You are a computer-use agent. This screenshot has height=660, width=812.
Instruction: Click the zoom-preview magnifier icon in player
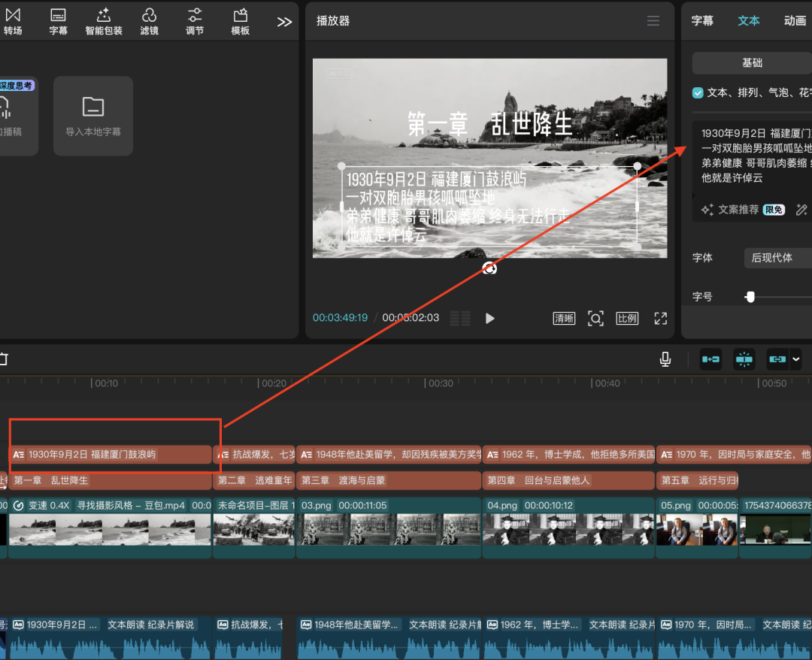[595, 318]
